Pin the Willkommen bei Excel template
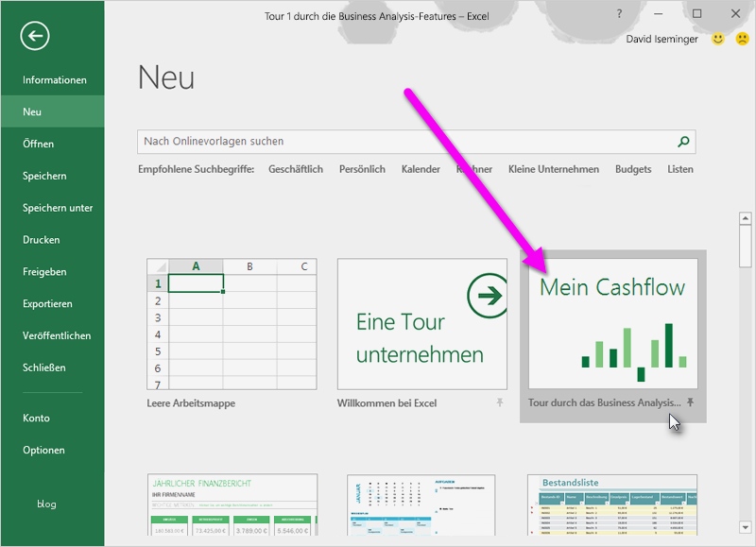756x547 pixels. click(500, 402)
